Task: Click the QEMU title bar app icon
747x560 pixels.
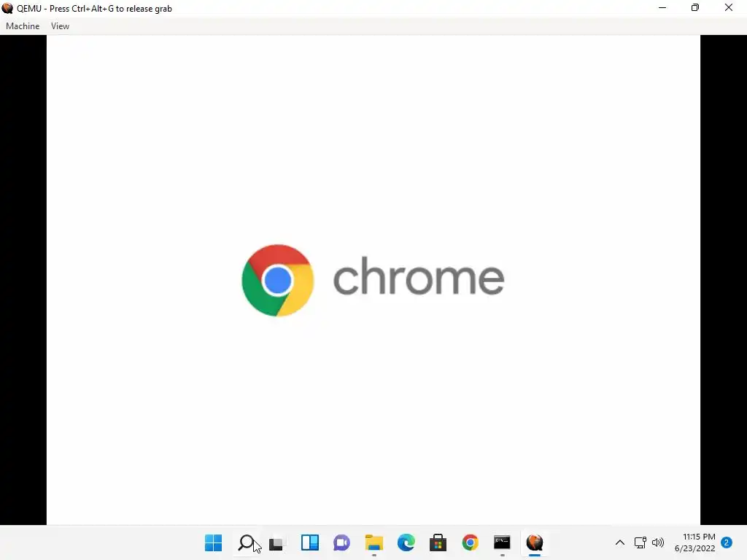Action: tap(7, 8)
